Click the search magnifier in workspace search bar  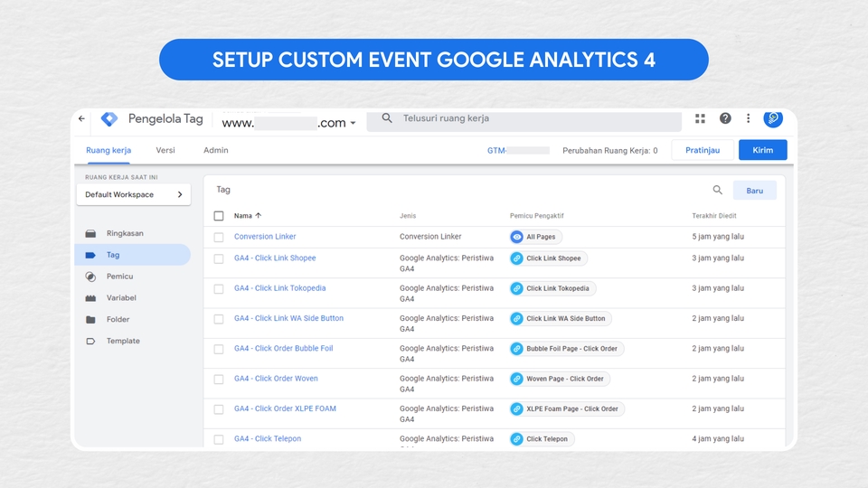[x=387, y=118]
